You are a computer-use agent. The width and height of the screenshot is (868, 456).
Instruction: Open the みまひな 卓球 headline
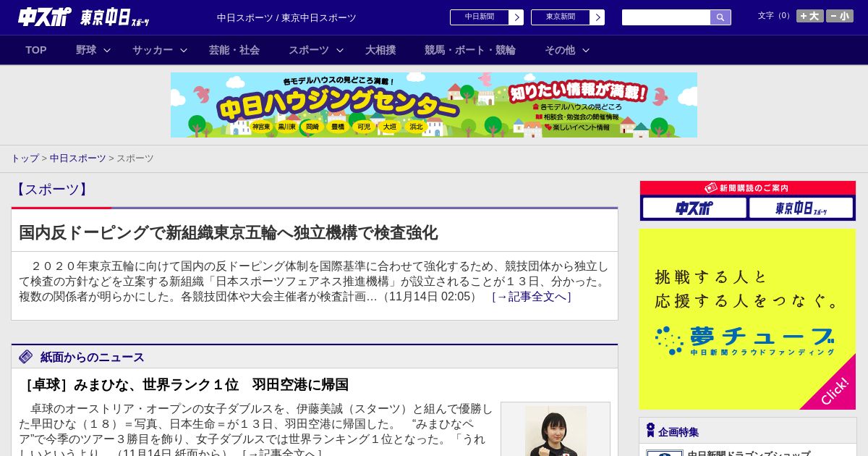[x=184, y=384]
